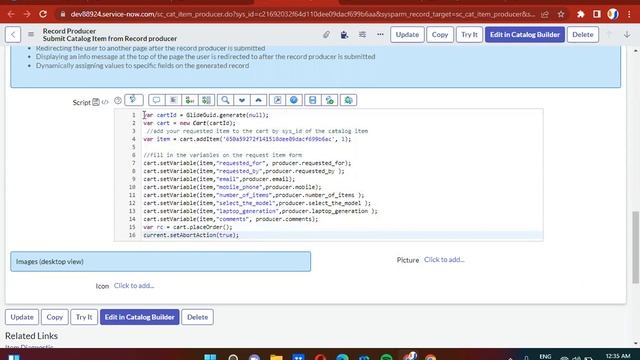Open the attachments paperclip icon

click(x=326, y=35)
